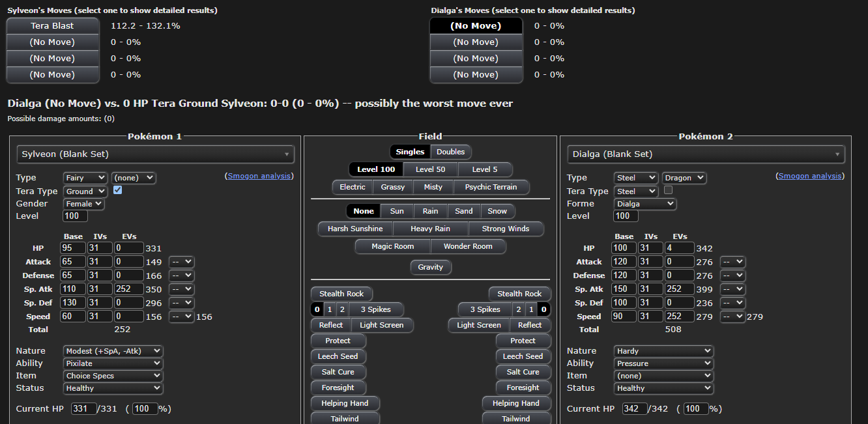Activate Psychic Terrain
This screenshot has width=868, height=424.
[x=491, y=187]
